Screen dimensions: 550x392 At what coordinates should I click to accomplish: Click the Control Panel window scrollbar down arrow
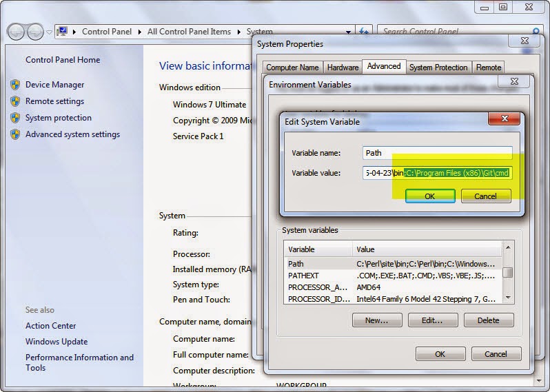(x=539, y=380)
